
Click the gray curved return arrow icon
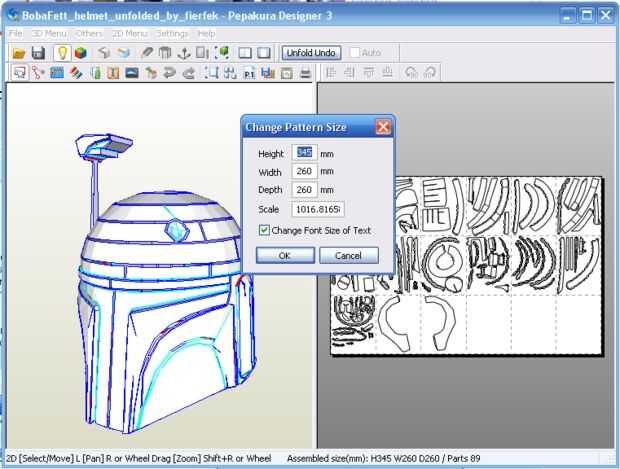coord(169,73)
